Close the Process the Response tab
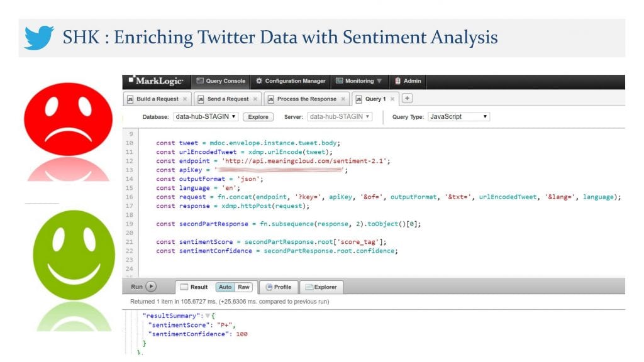Viewport: 644px width, 362px height. tap(343, 99)
